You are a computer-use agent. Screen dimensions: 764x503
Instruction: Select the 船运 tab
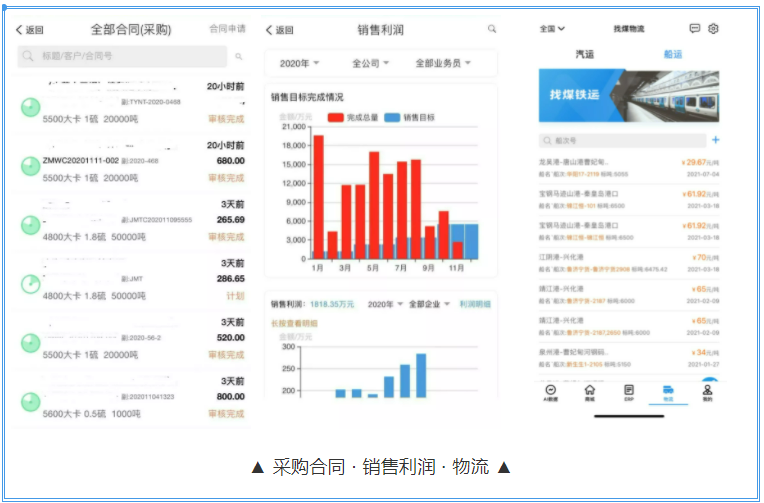[673, 54]
